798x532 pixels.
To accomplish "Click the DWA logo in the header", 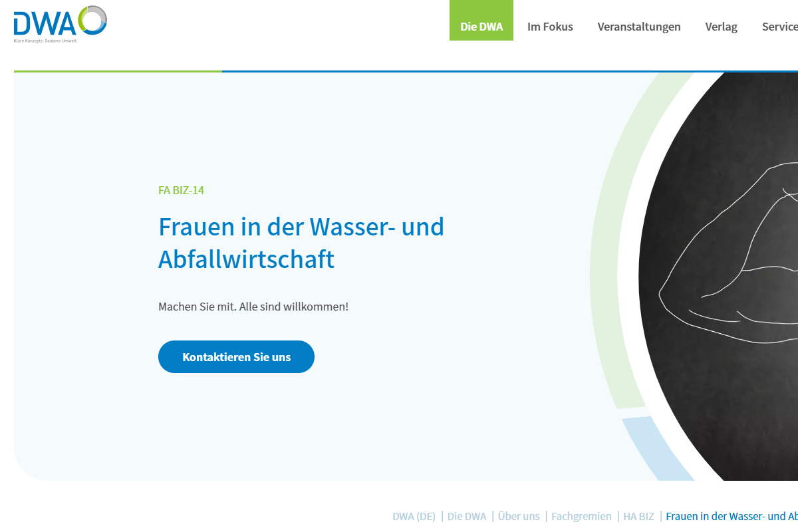I will click(x=60, y=21).
